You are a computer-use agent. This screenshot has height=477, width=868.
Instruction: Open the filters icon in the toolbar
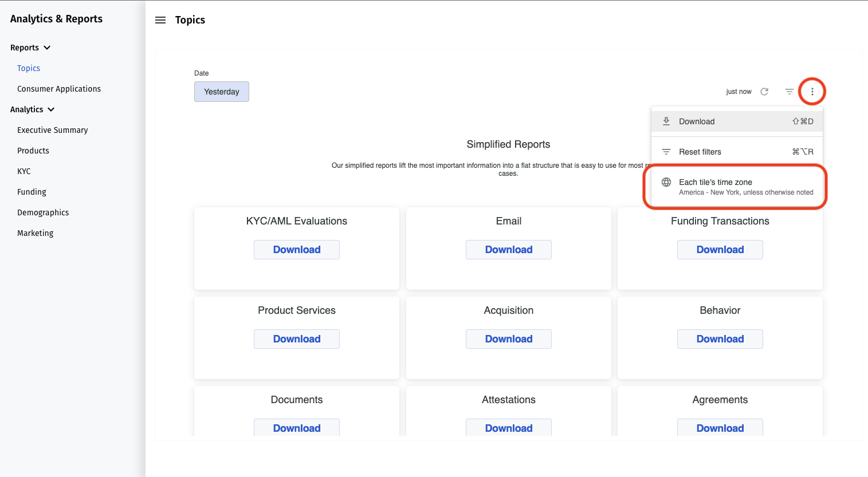tap(789, 92)
